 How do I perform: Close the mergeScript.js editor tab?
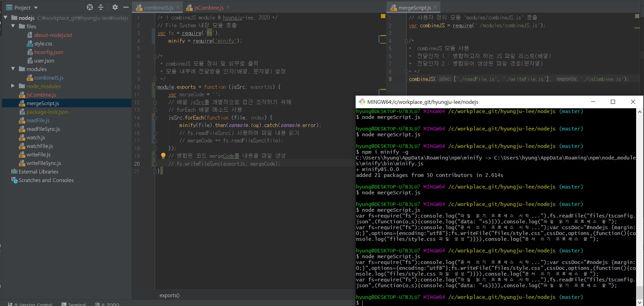435,8
